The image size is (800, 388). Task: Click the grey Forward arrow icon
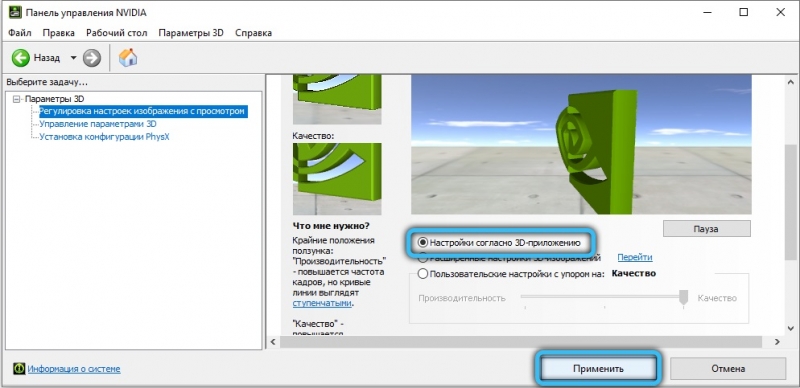point(92,58)
